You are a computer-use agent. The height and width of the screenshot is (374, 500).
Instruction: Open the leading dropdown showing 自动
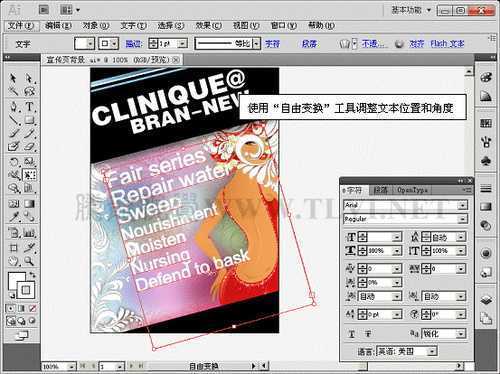click(461, 237)
